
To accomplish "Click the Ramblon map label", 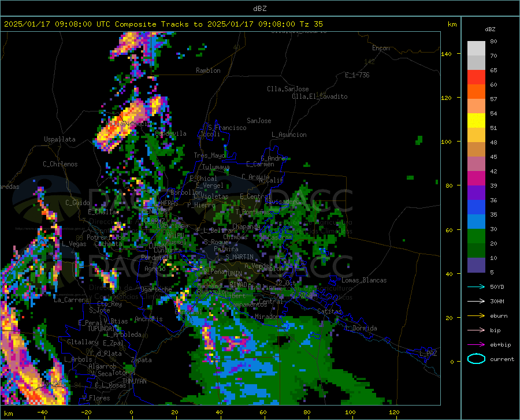I will tap(208, 70).
